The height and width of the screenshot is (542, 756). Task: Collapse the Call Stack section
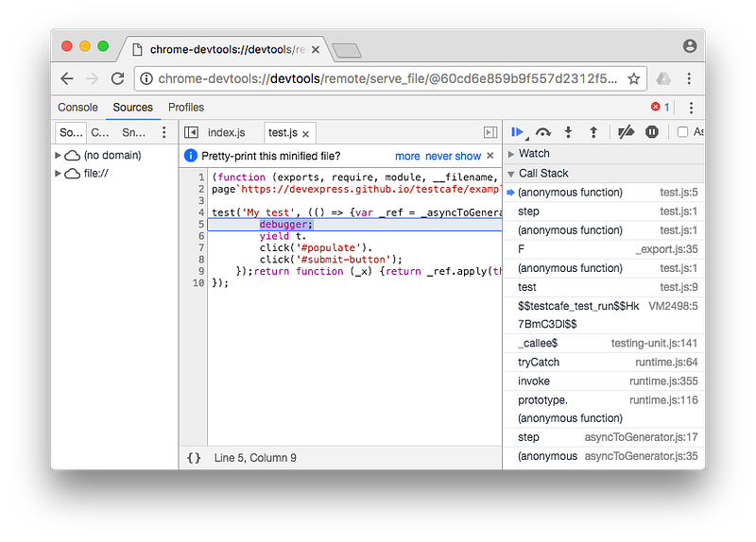point(511,174)
